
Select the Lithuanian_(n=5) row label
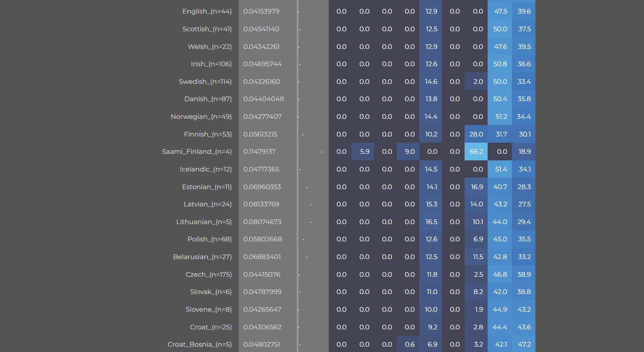204,222
